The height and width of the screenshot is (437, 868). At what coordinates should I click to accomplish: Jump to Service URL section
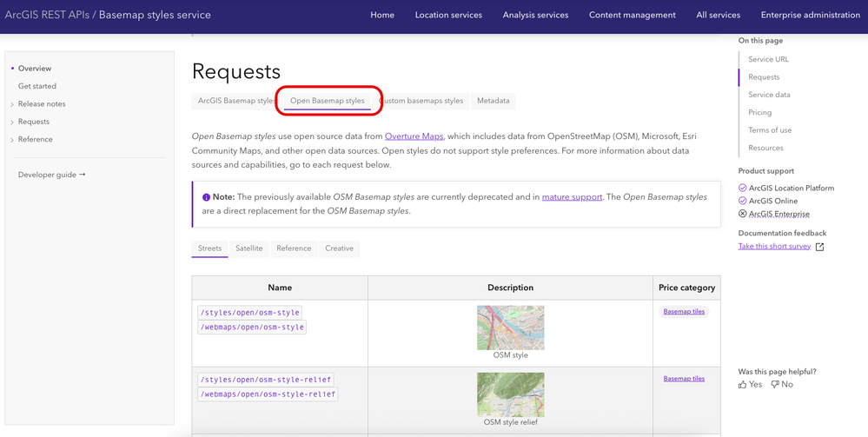(x=768, y=59)
